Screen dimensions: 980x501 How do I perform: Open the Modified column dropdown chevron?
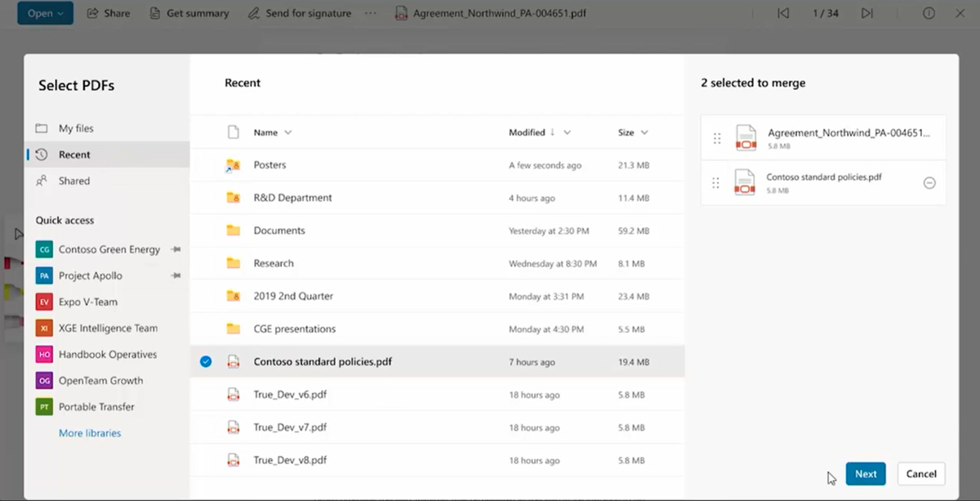(567, 132)
